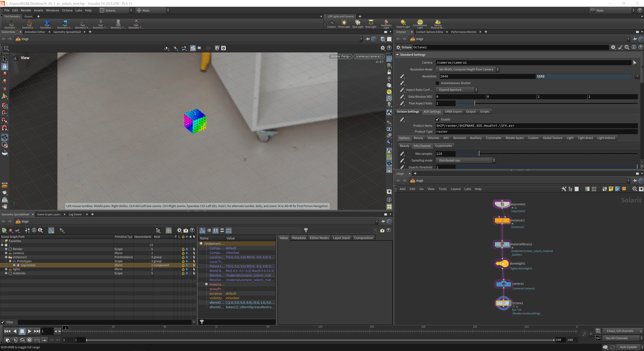Open the Solaris desktop dropdown
The width and height of the screenshot is (644, 351).
click(x=116, y=11)
